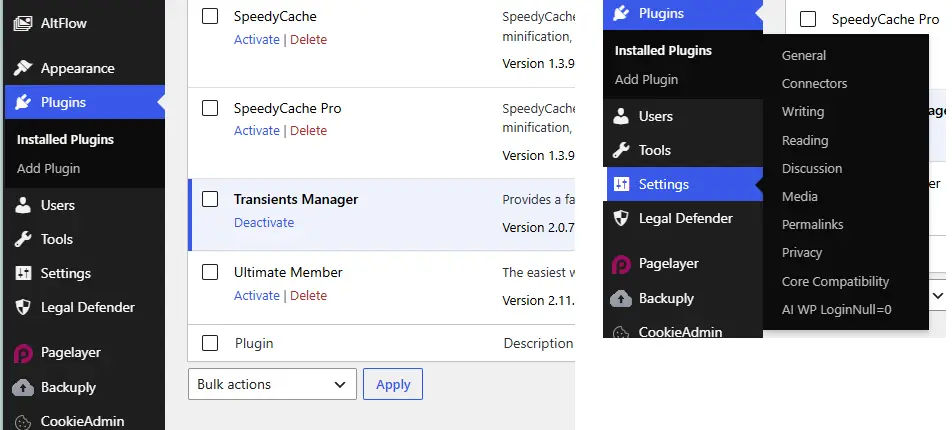Screen dimensions: 952x430
Task: Click the Plugin column header label
Action: tap(254, 344)
